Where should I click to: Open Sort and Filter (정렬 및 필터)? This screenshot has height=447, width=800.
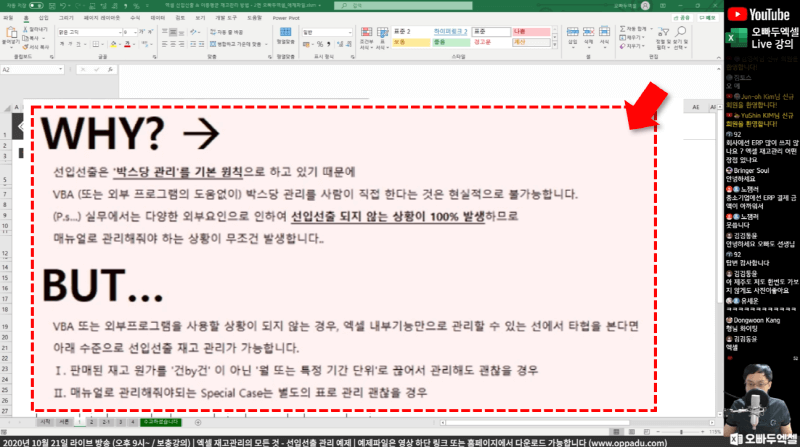tap(663, 38)
